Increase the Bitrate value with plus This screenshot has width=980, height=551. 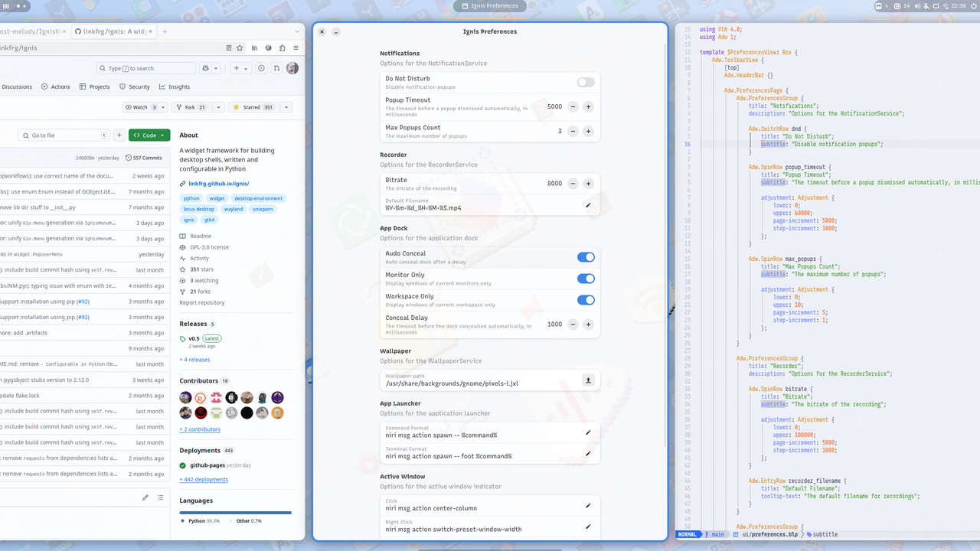click(588, 184)
